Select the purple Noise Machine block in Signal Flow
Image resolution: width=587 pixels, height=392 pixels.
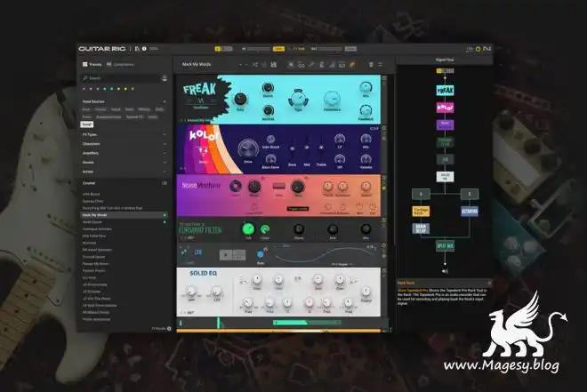[445, 124]
